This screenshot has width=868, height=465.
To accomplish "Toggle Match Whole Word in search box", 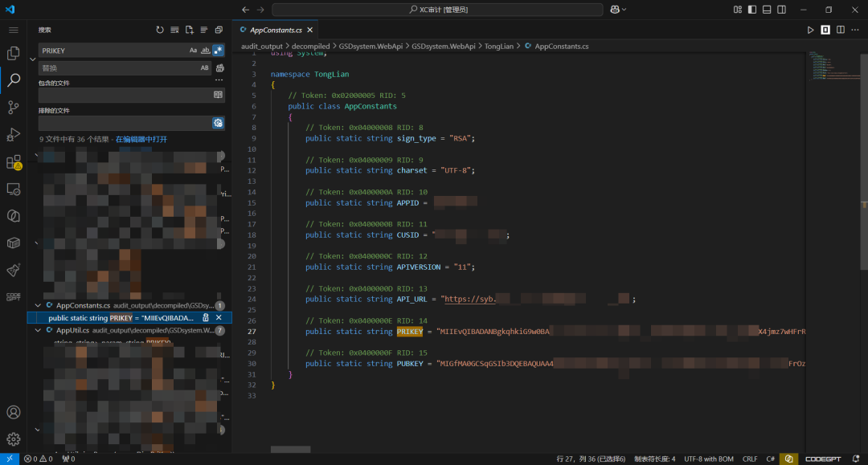I will point(206,51).
